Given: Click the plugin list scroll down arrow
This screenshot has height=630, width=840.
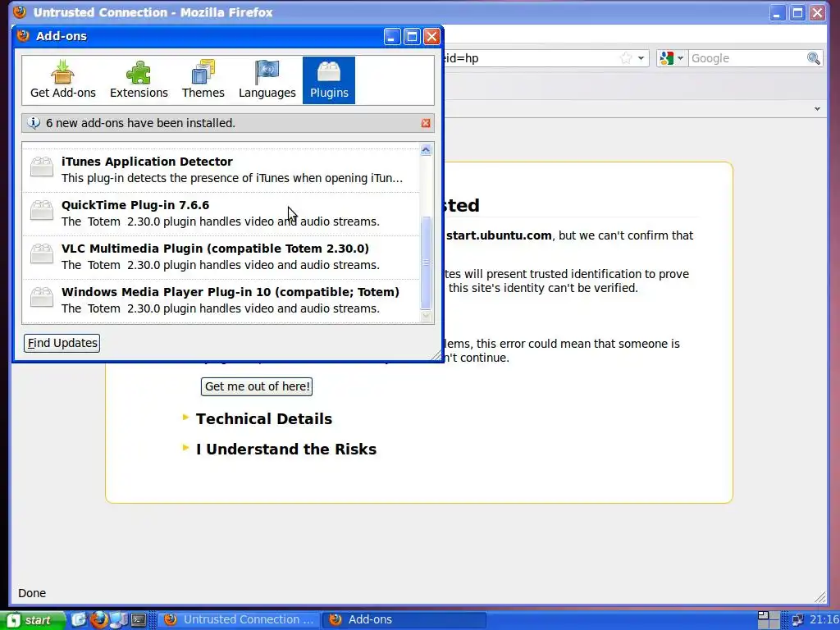Looking at the screenshot, I should click(x=426, y=316).
